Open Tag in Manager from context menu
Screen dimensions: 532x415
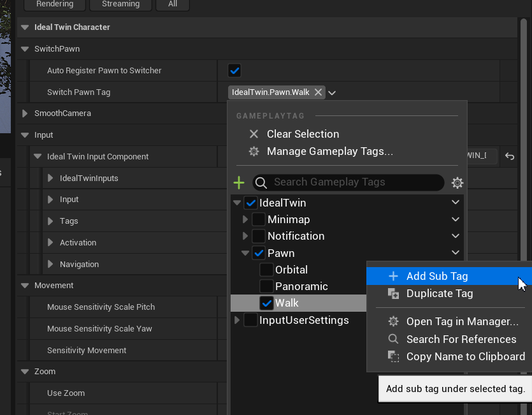pos(462,321)
